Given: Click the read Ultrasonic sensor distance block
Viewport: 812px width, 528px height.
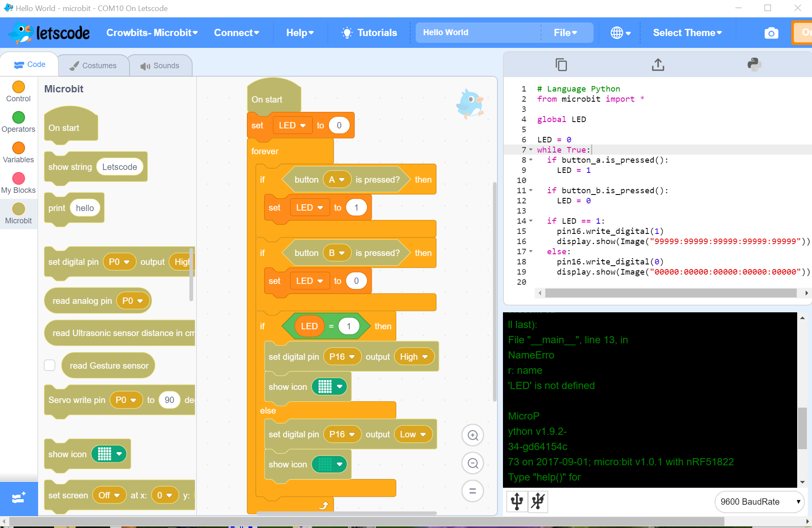Looking at the screenshot, I should point(120,333).
